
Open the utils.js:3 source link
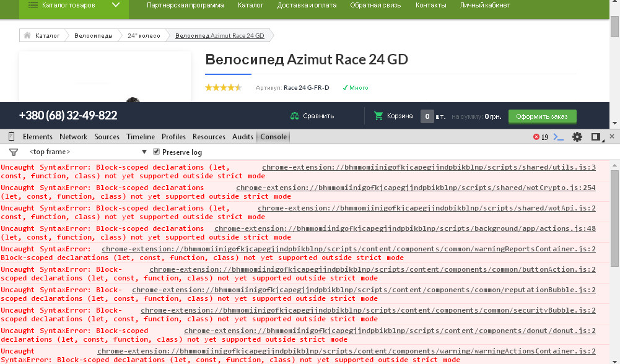coord(429,167)
